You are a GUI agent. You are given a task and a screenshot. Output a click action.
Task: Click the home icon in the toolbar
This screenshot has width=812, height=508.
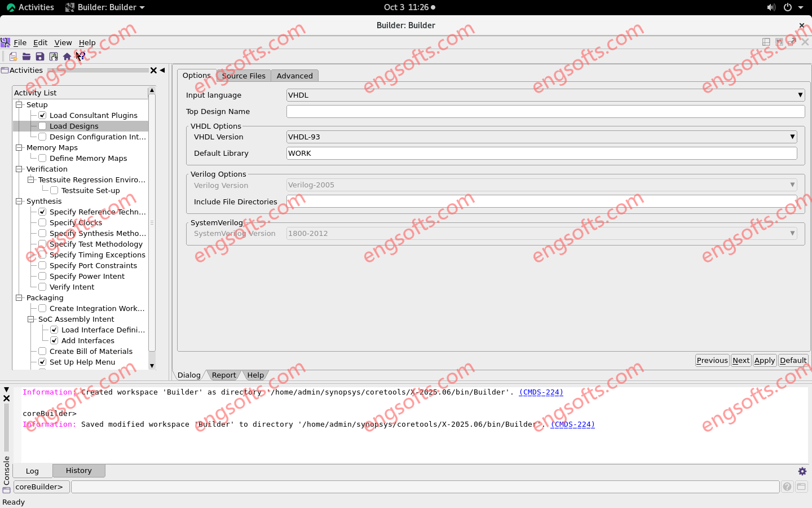click(67, 56)
